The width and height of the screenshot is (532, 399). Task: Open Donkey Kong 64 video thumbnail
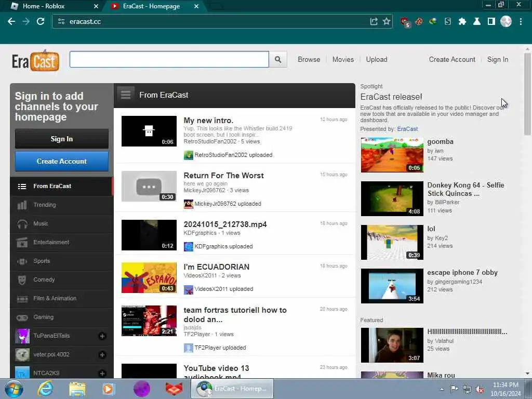392,198
